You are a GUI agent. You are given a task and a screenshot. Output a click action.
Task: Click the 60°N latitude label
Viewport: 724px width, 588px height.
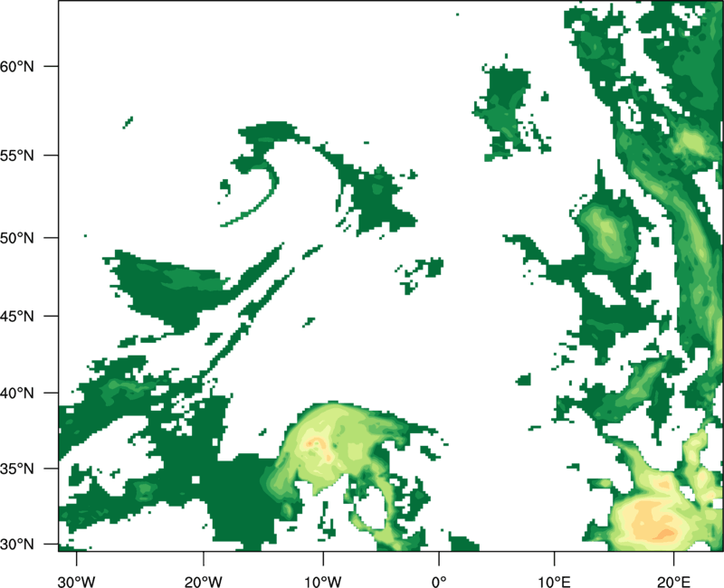17,66
